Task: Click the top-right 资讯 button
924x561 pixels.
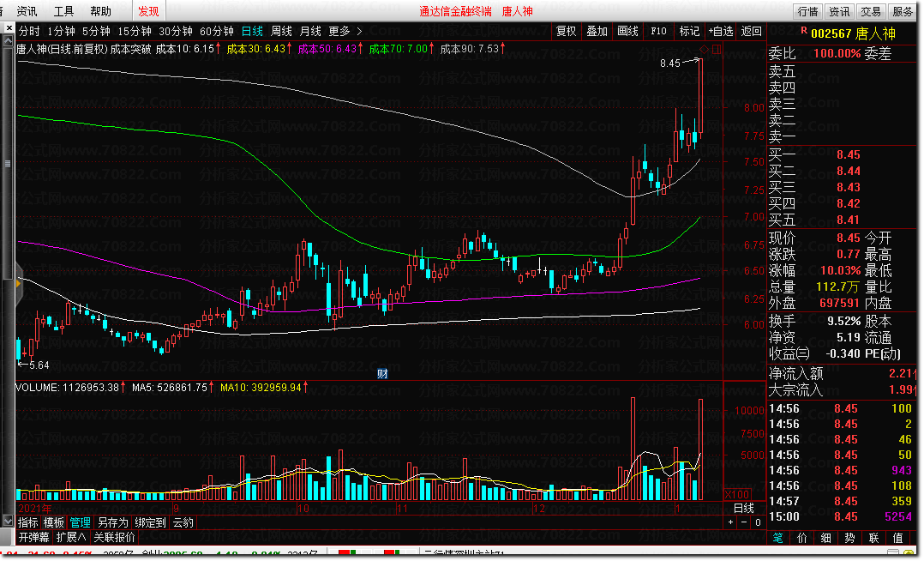Action: coord(839,11)
